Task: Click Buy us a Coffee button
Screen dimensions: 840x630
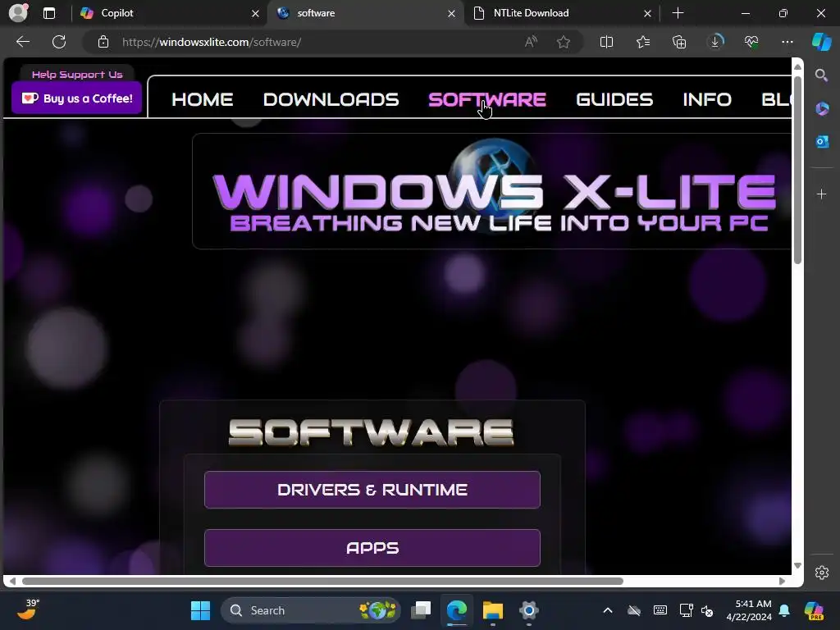Action: click(76, 98)
